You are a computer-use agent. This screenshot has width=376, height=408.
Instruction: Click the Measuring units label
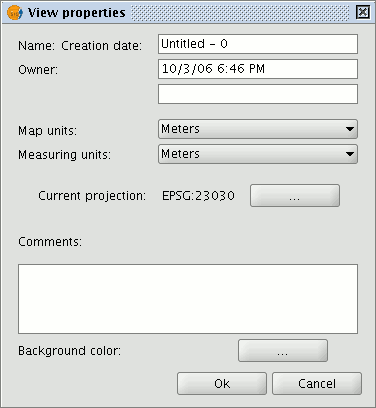pos(64,155)
